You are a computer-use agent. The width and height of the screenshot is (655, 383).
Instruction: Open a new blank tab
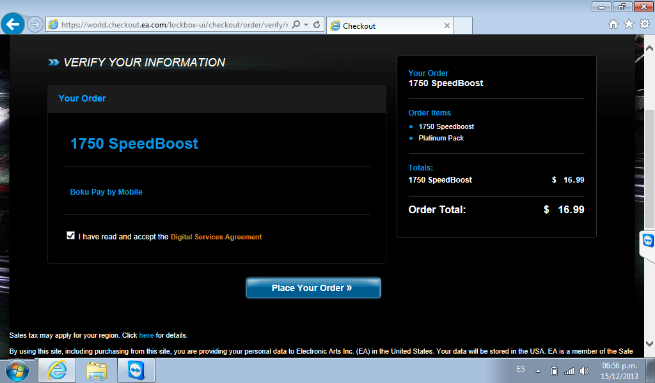(x=463, y=25)
